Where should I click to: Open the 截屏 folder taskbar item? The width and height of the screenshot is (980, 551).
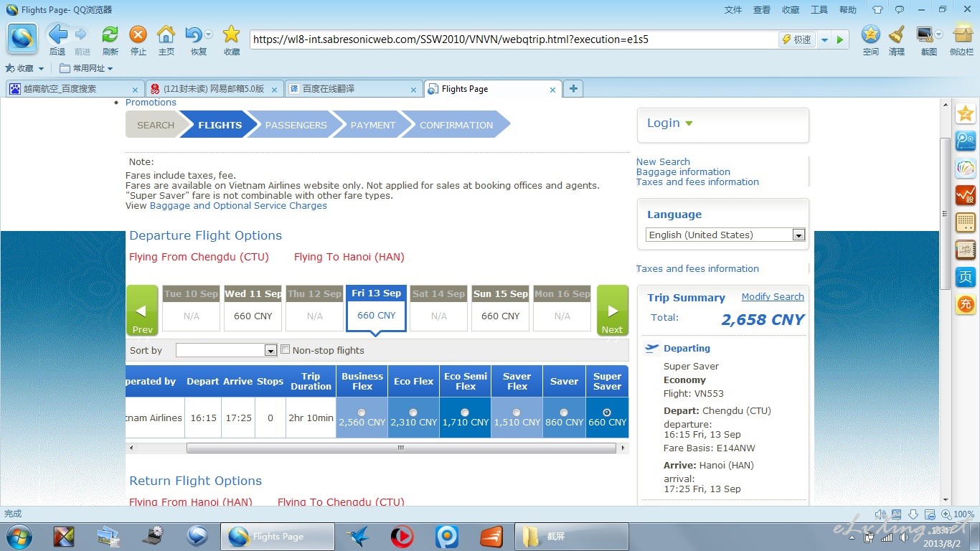572,537
